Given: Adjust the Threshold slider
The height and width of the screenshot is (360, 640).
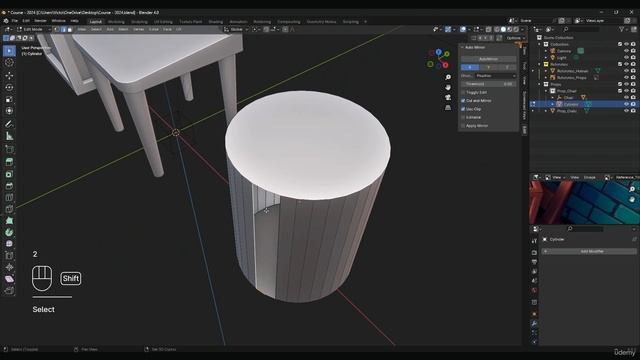Looking at the screenshot, I should pos(489,84).
